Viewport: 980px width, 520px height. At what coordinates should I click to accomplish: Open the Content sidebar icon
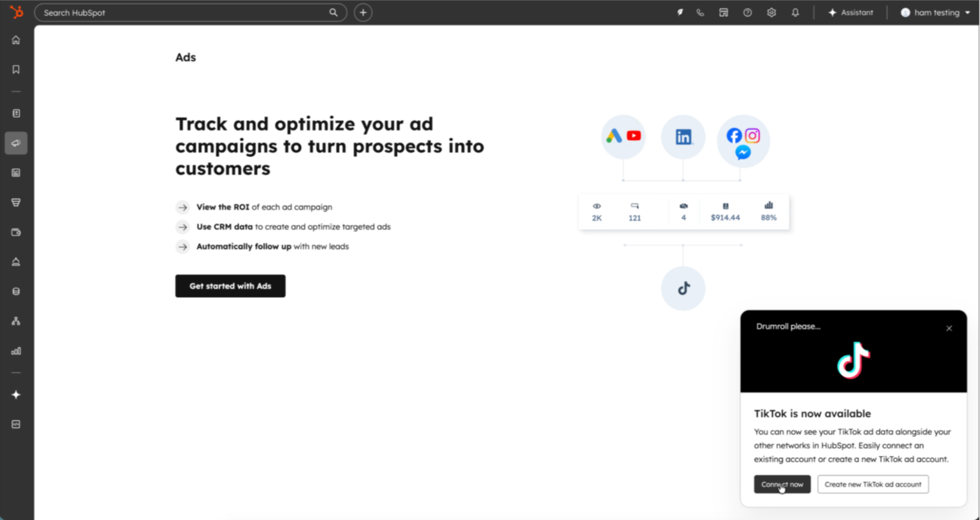click(16, 173)
